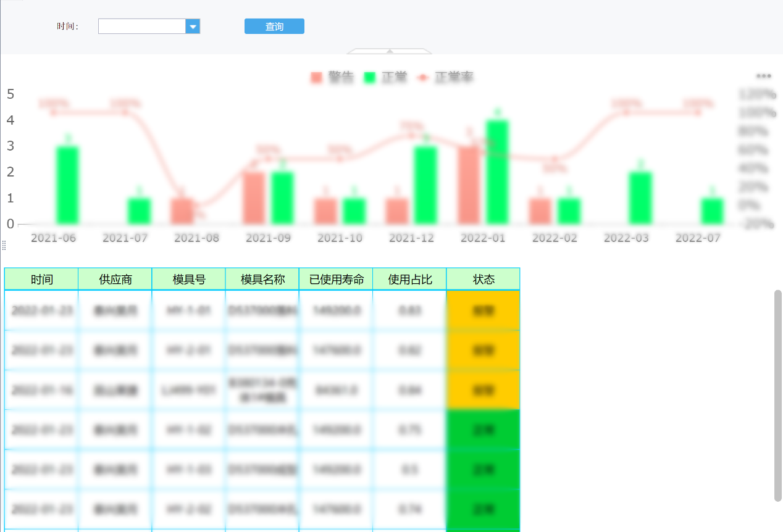Click the red warning bar for 2021-08
Screen dimensions: 783x532
coord(182,211)
